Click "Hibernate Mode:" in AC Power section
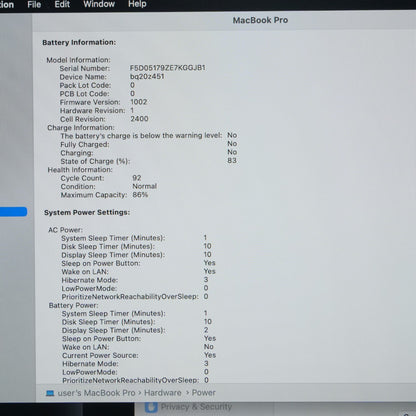 click(90, 280)
